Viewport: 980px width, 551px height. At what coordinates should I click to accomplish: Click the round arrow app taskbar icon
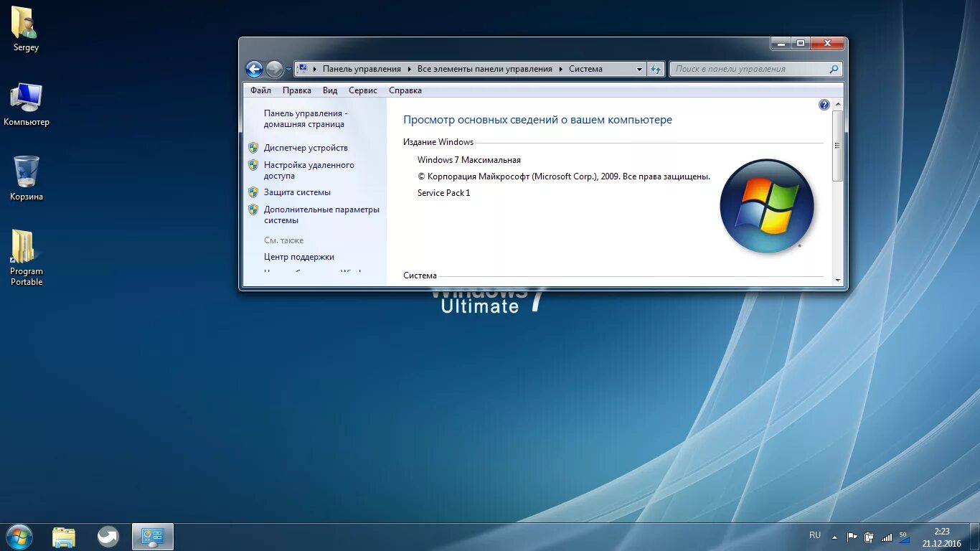[108, 537]
